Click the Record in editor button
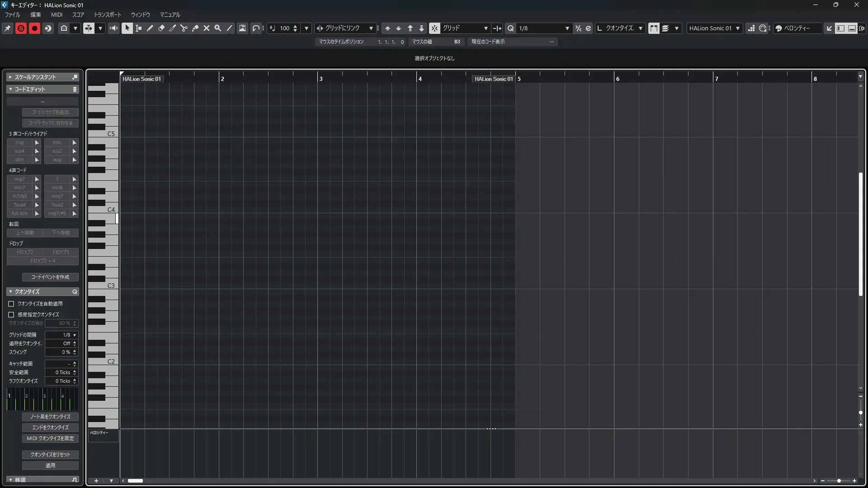The width and height of the screenshot is (868, 488). point(34,28)
